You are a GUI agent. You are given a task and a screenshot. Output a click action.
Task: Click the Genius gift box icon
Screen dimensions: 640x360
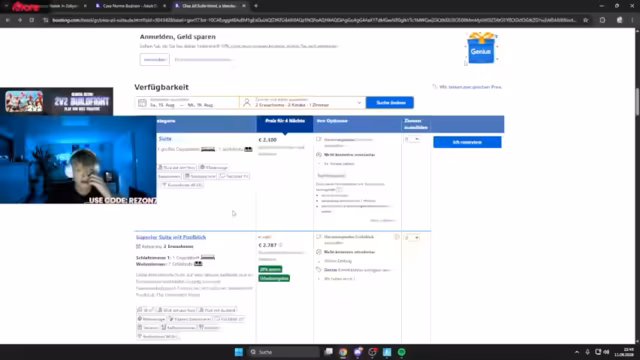pyautogui.click(x=481, y=48)
